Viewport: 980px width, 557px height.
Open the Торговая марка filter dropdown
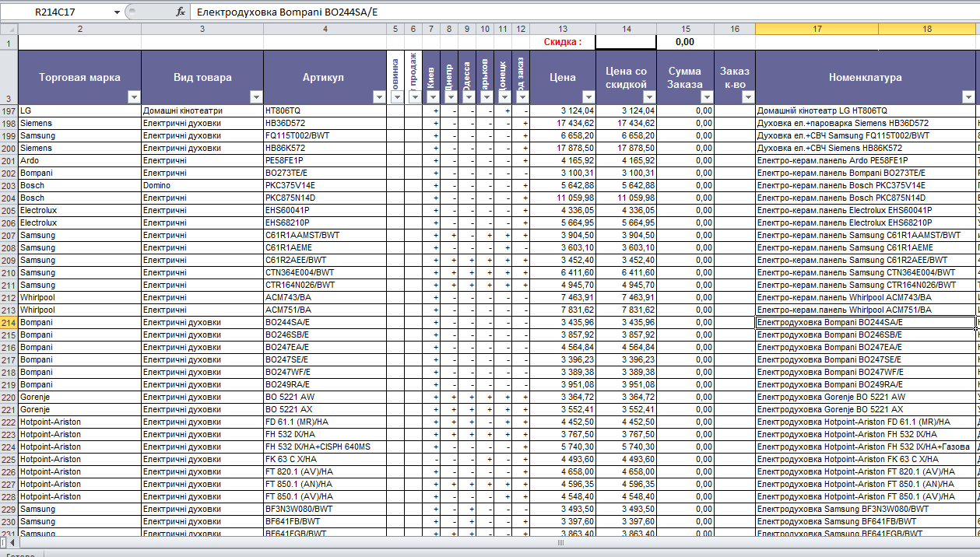click(x=133, y=97)
